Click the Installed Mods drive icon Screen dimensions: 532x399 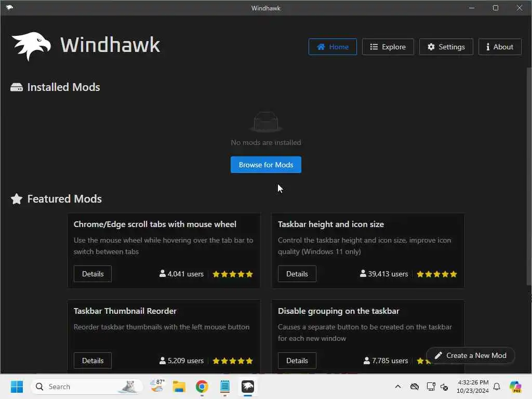(17, 87)
